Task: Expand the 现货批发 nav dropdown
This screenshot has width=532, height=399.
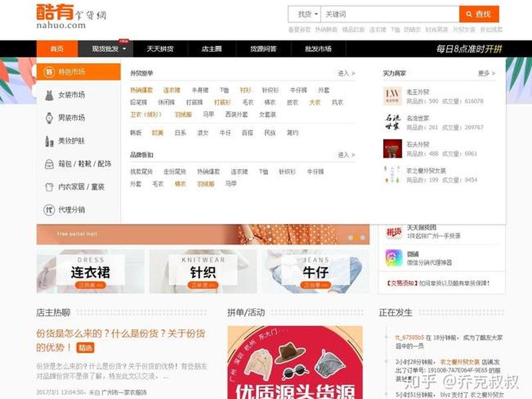Action: [x=106, y=49]
